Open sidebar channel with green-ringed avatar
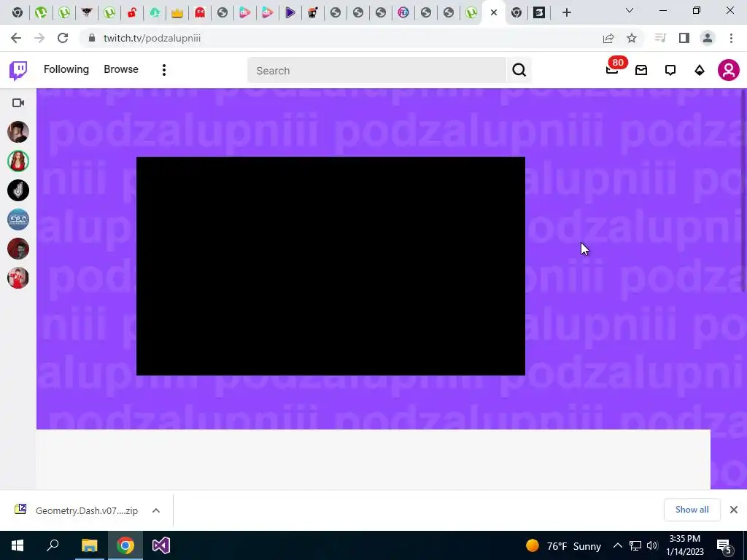 (18, 161)
